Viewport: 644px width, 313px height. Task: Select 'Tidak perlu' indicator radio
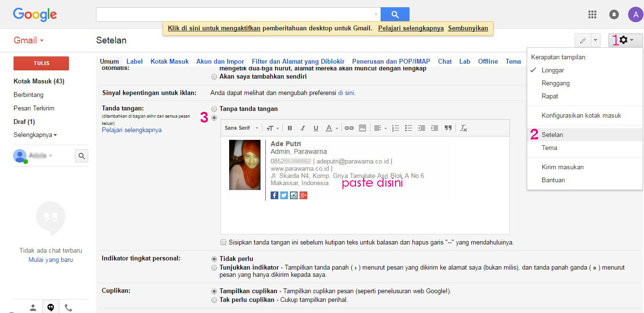point(214,259)
